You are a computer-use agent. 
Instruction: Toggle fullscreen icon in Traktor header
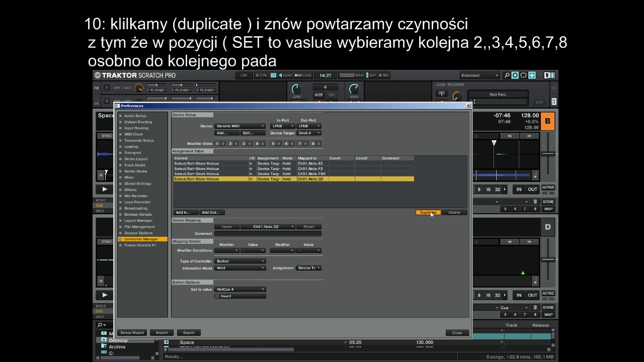pyautogui.click(x=532, y=75)
